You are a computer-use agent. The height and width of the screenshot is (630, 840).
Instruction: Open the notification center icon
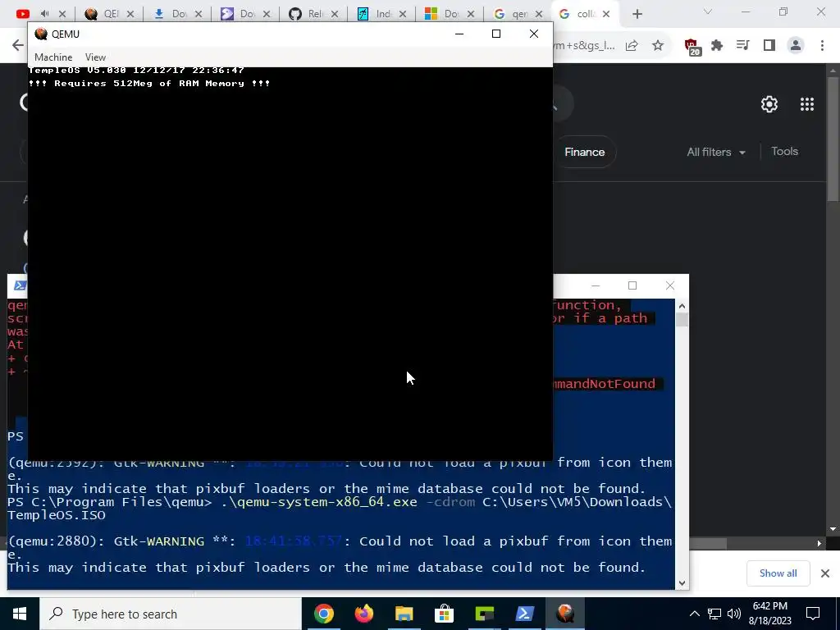813,614
